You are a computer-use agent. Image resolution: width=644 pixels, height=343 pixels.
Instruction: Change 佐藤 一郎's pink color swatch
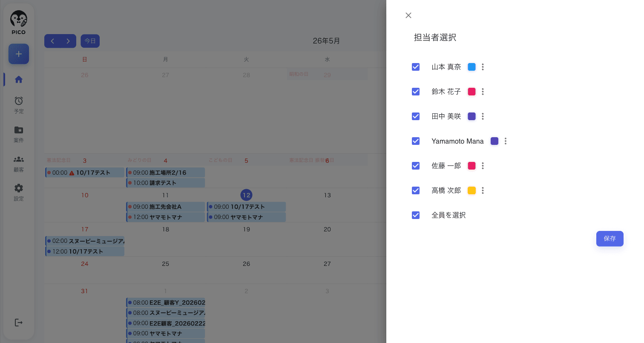471,166
